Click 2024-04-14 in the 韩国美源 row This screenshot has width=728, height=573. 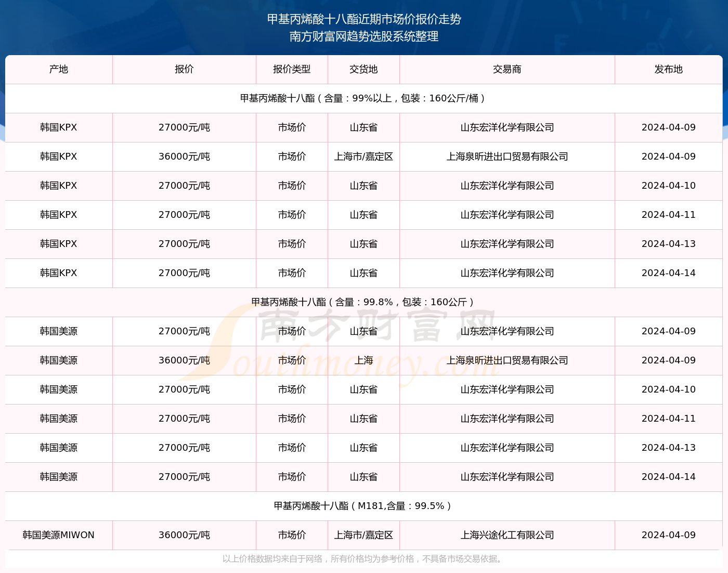668,477
